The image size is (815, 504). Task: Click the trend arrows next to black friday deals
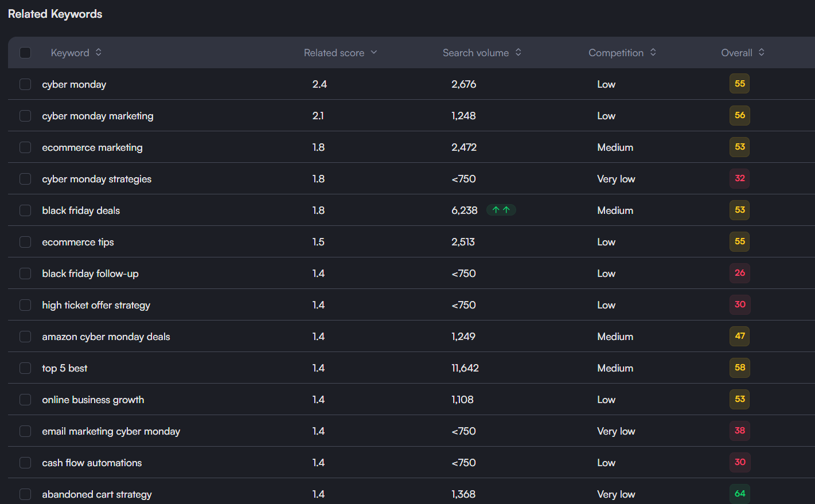[x=501, y=210]
